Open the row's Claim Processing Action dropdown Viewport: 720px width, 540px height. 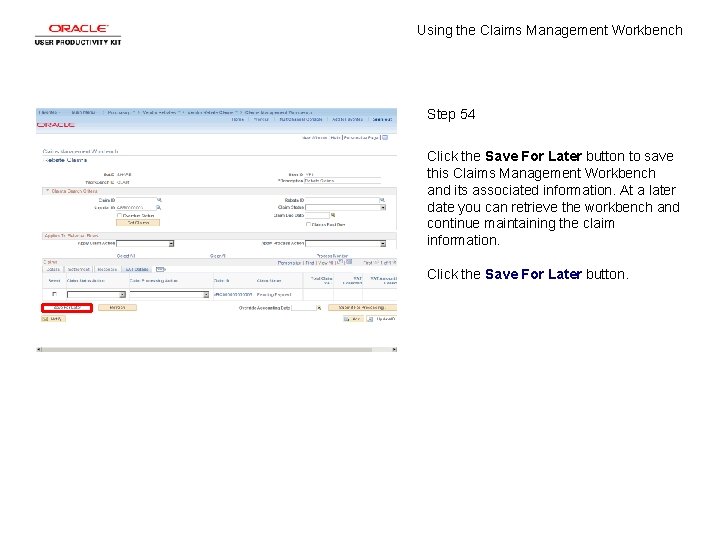[x=169, y=294]
